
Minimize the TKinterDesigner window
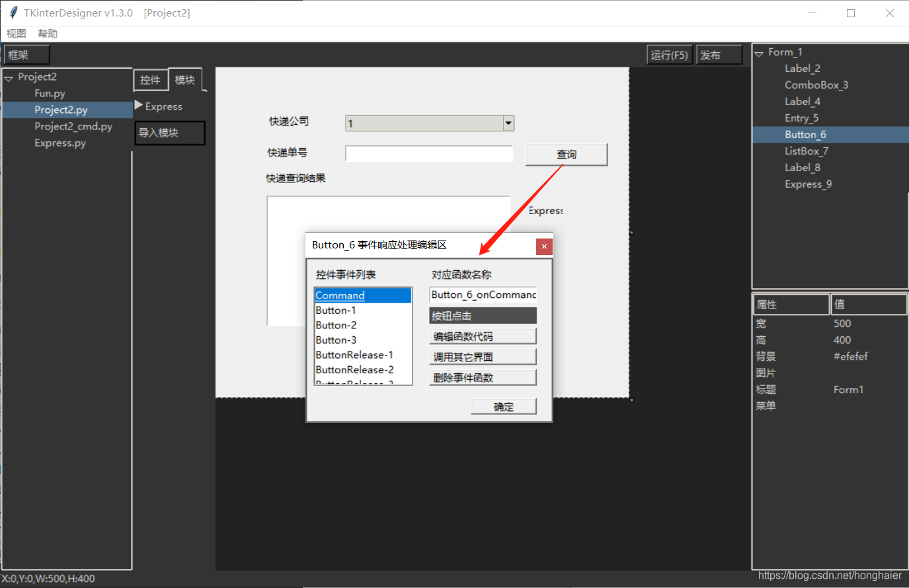812,13
